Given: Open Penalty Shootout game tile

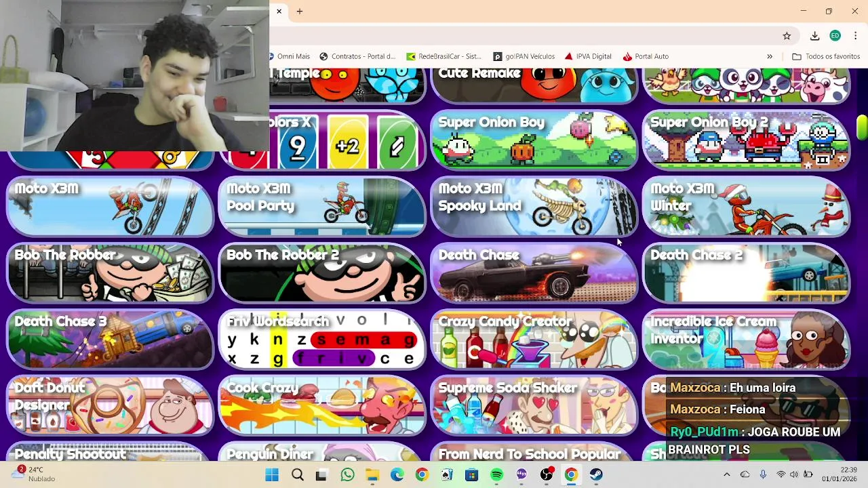Looking at the screenshot, I should point(110,452).
